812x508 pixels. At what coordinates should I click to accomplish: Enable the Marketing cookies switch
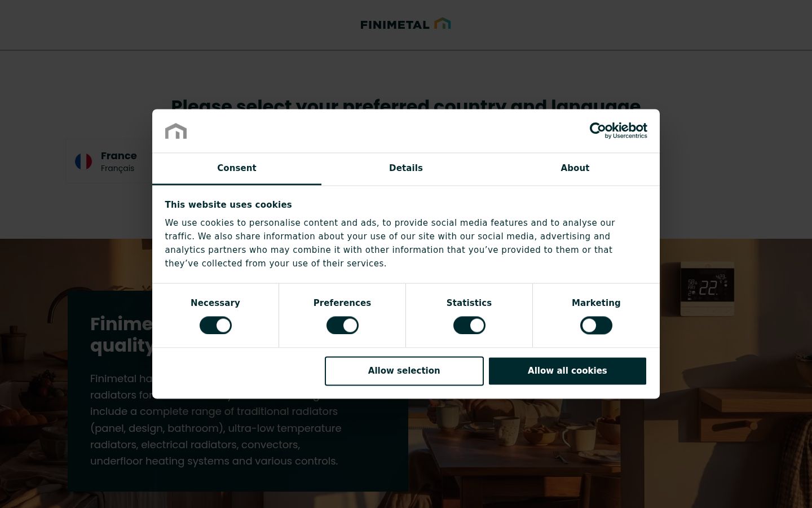[596, 326]
